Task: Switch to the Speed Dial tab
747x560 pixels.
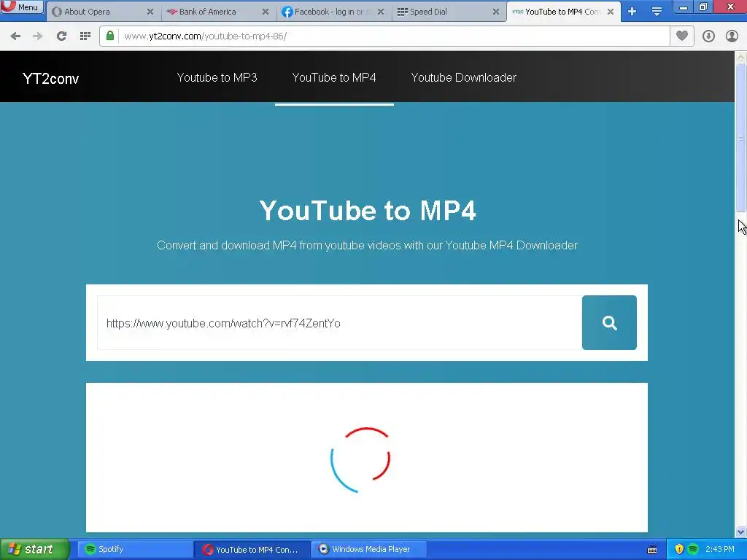Action: tap(449, 12)
